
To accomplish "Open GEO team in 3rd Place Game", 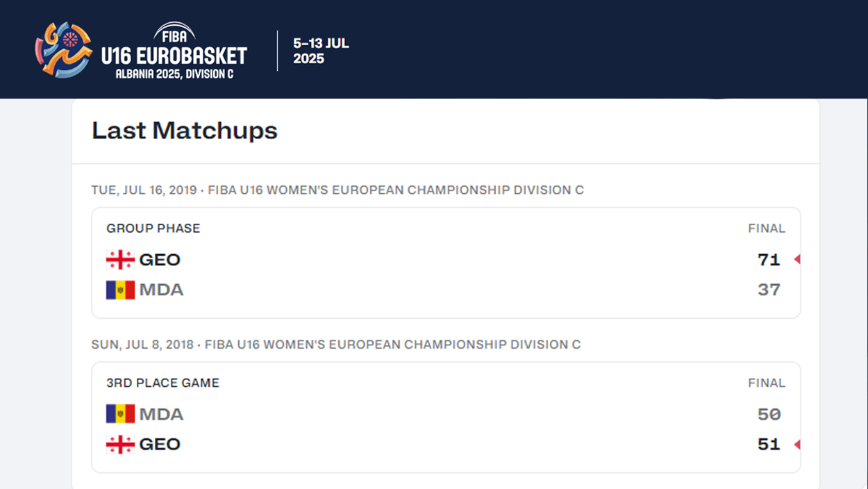I will (160, 445).
